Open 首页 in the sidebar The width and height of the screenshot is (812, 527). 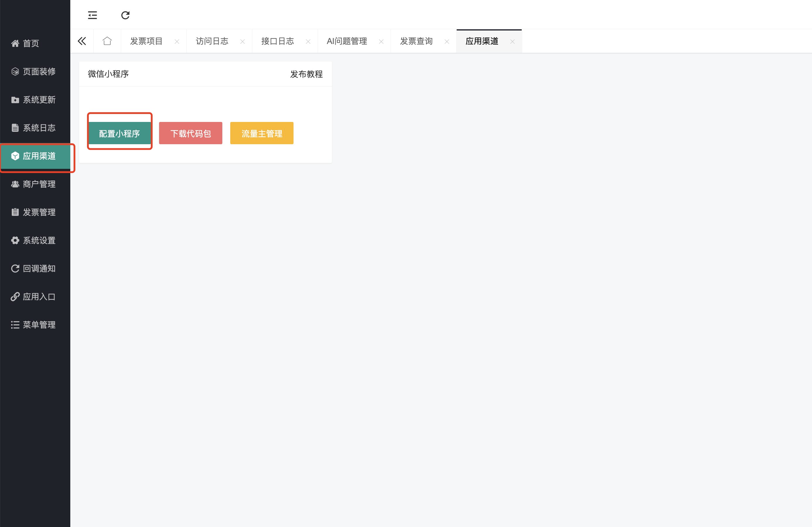click(31, 43)
